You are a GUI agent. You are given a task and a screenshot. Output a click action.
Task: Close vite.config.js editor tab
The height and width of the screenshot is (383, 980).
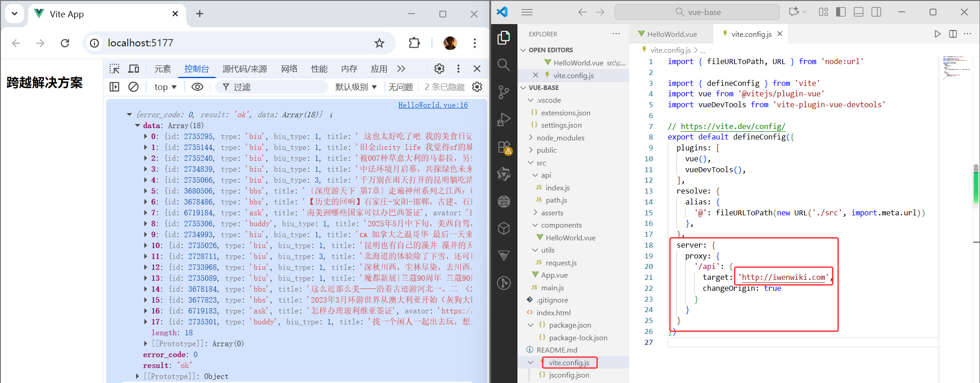pyautogui.click(x=780, y=34)
